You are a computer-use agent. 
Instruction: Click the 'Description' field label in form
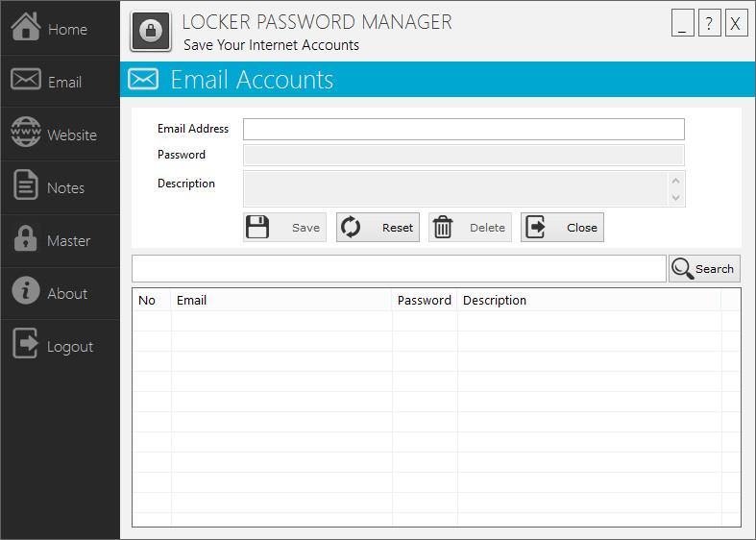coord(186,184)
